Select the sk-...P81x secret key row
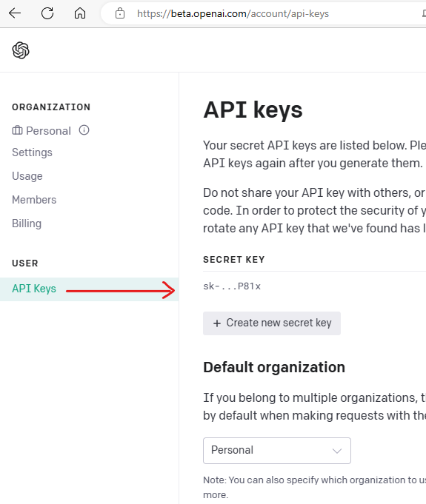 (x=314, y=286)
